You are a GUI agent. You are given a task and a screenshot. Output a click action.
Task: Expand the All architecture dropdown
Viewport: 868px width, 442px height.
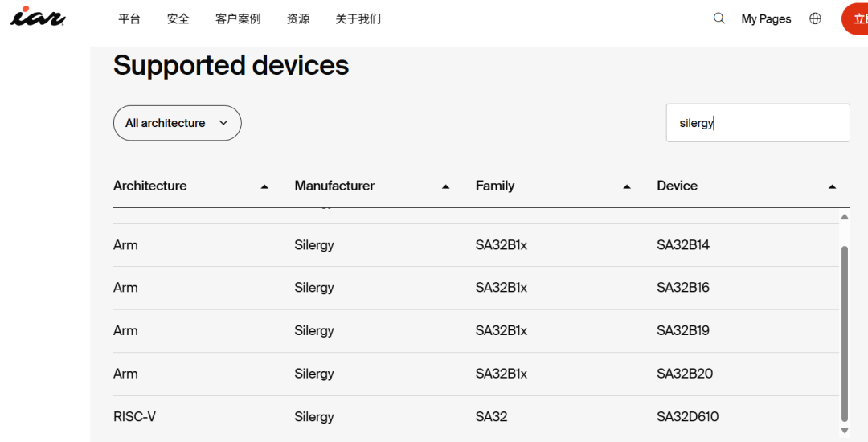pos(177,123)
